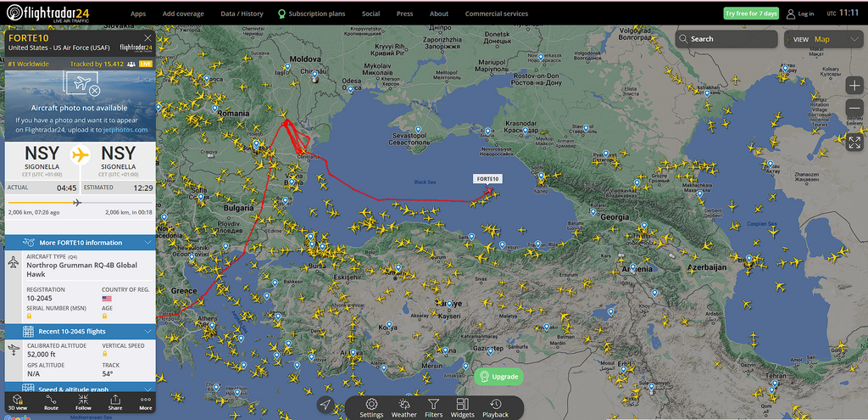The height and width of the screenshot is (420, 868).
Task: Open the VIEW Map dropdown
Action: pos(822,39)
